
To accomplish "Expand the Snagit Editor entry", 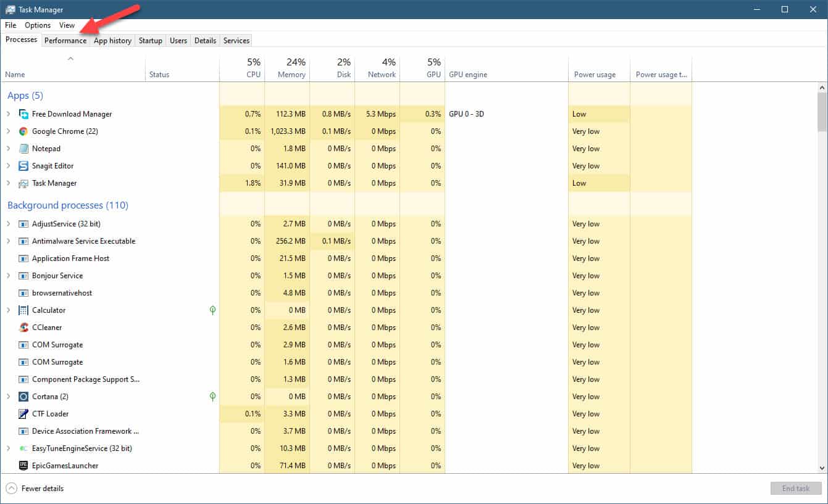I will pyautogui.click(x=9, y=166).
